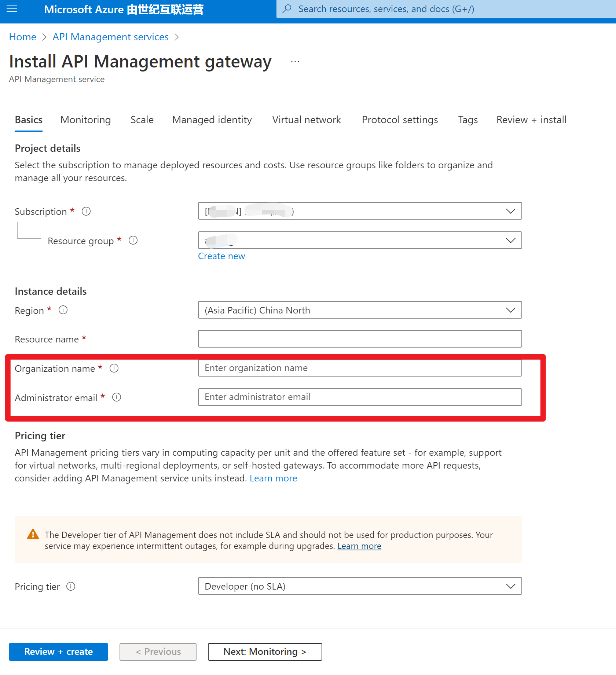Click the Pricing tier info icon
This screenshot has width=616, height=675.
(x=71, y=586)
